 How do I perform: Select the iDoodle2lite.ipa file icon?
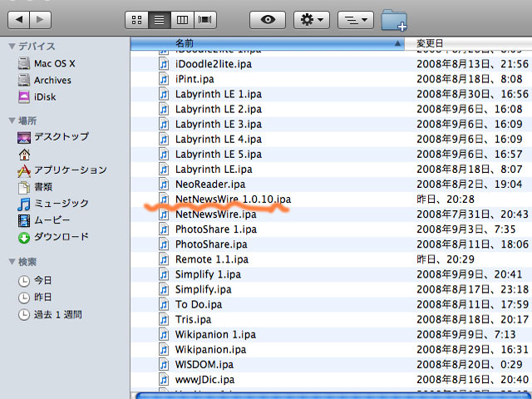click(x=164, y=64)
